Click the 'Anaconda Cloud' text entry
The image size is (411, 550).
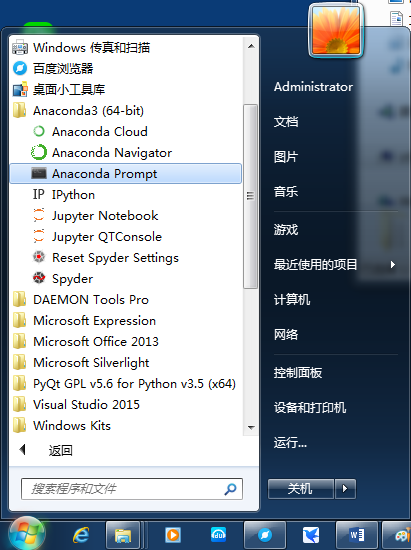[x=100, y=132]
